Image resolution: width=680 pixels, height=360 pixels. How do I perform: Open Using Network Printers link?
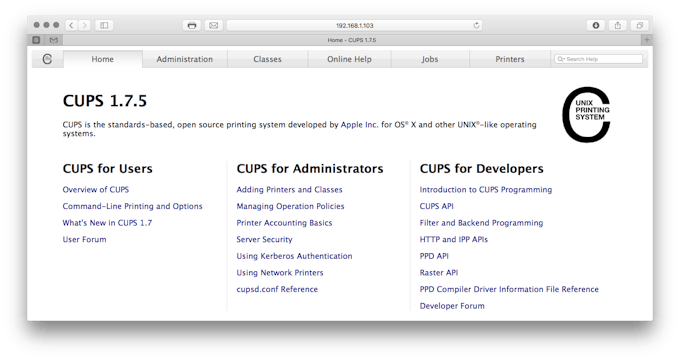[x=280, y=272]
